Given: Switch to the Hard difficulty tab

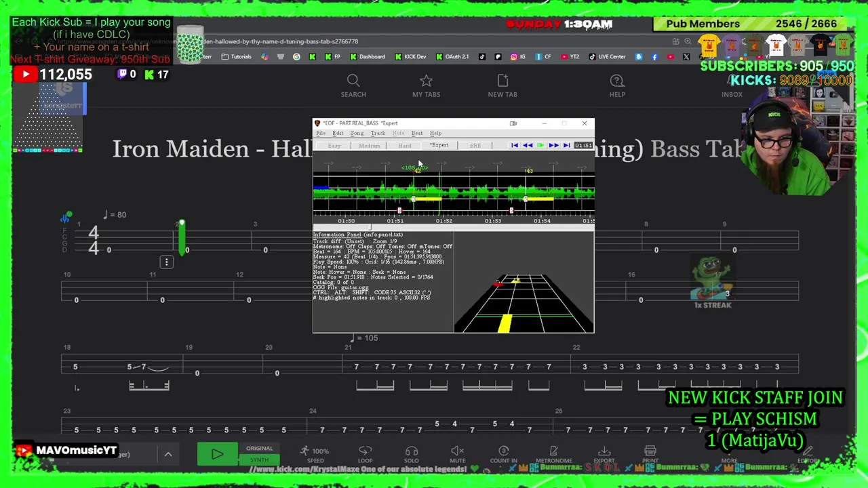Looking at the screenshot, I should click(405, 146).
